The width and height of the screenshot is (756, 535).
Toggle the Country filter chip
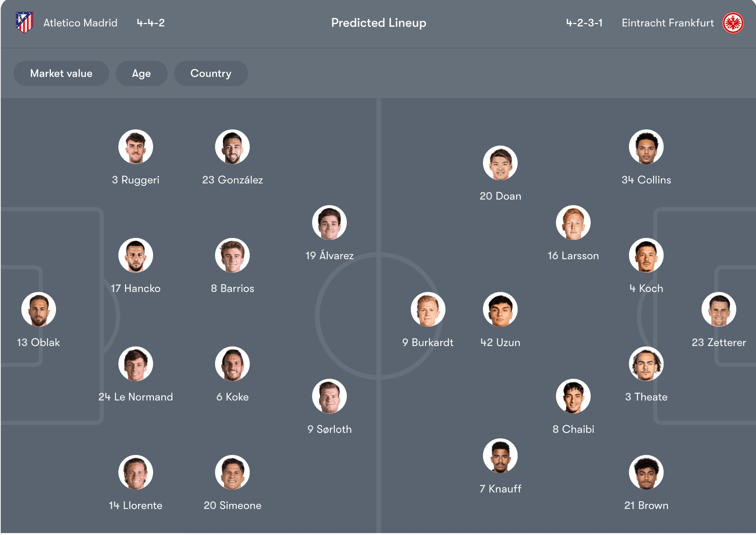(210, 73)
